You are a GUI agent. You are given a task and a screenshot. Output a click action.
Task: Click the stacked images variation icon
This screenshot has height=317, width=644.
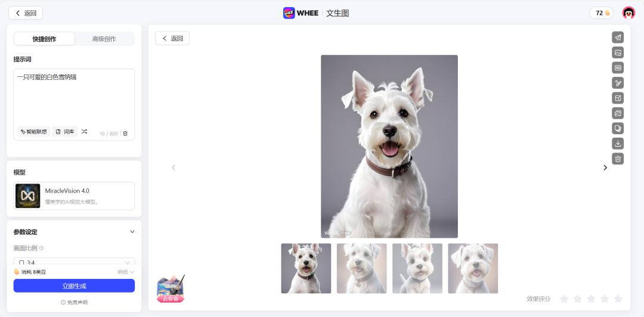coord(618,113)
